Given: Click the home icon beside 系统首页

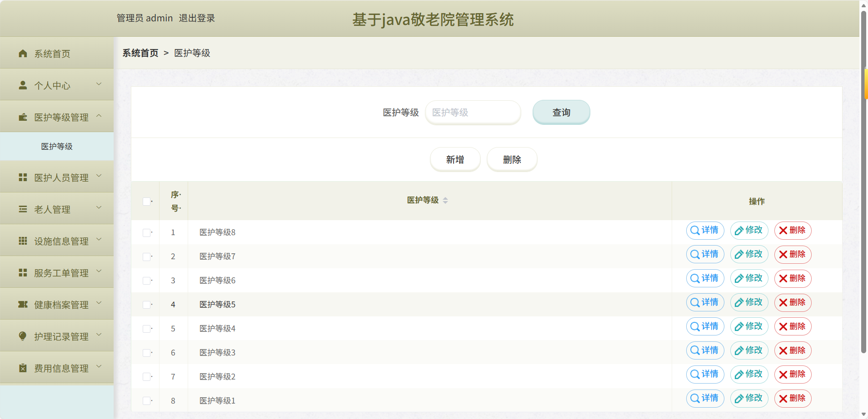Looking at the screenshot, I should point(23,54).
